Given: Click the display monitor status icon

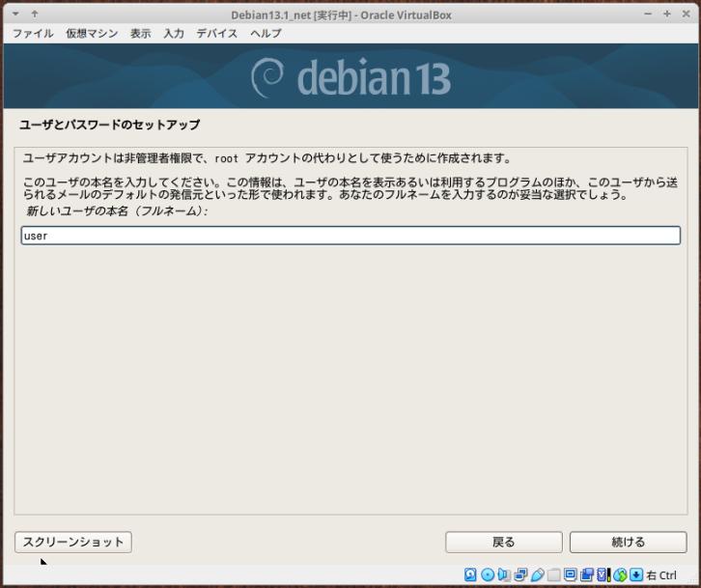Looking at the screenshot, I should (570, 574).
